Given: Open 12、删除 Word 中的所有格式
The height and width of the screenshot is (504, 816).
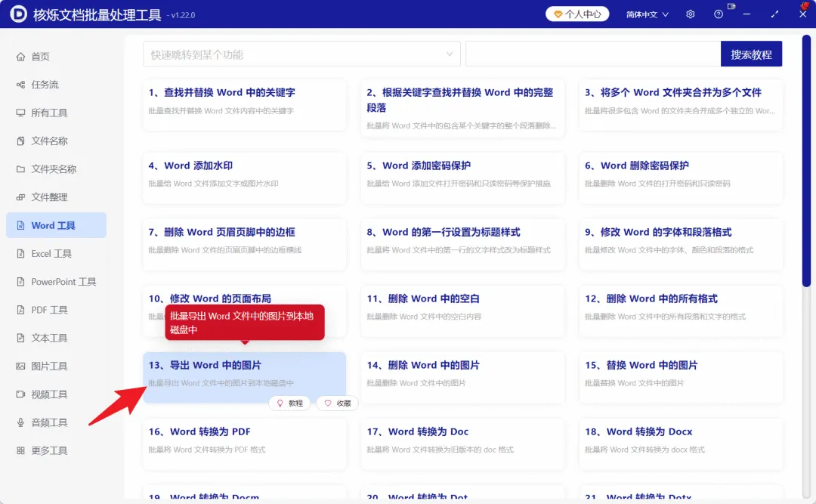Looking at the screenshot, I should pos(680,311).
